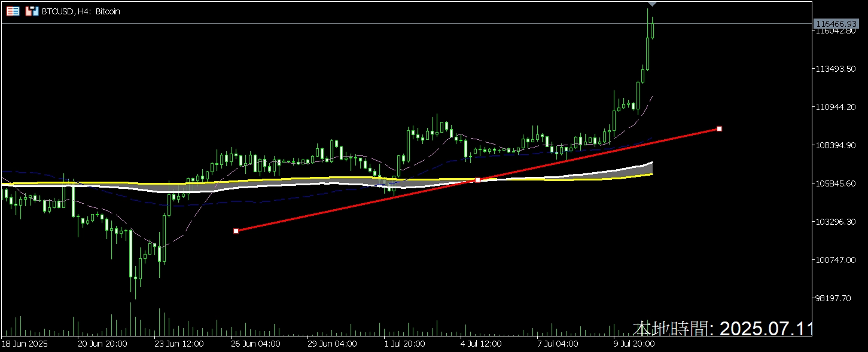
Task: Click the 9 Jul 20:00 time label
Action: coord(634,344)
